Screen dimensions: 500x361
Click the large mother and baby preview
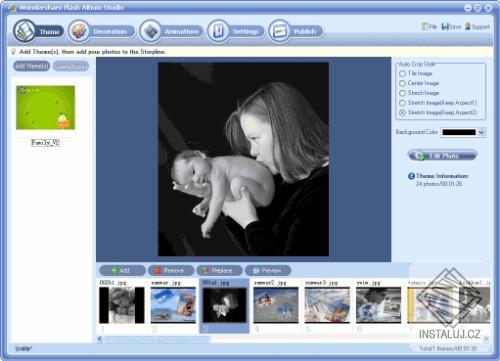coord(243,159)
